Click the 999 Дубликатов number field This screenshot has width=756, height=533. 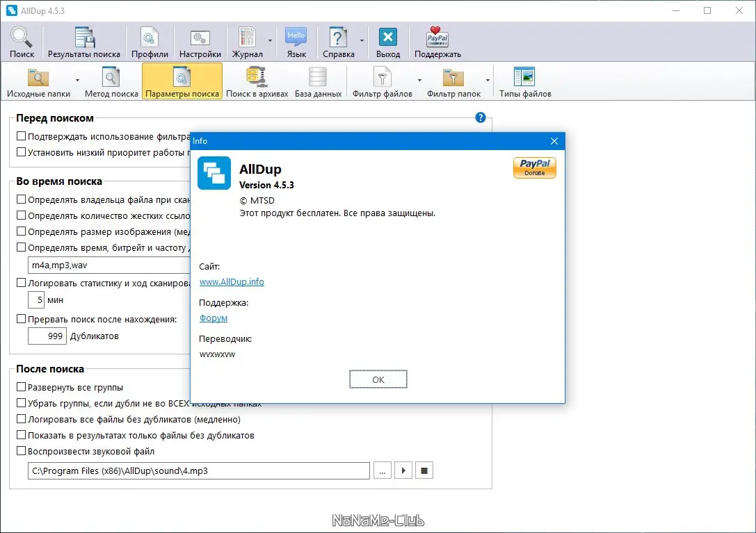[47, 336]
